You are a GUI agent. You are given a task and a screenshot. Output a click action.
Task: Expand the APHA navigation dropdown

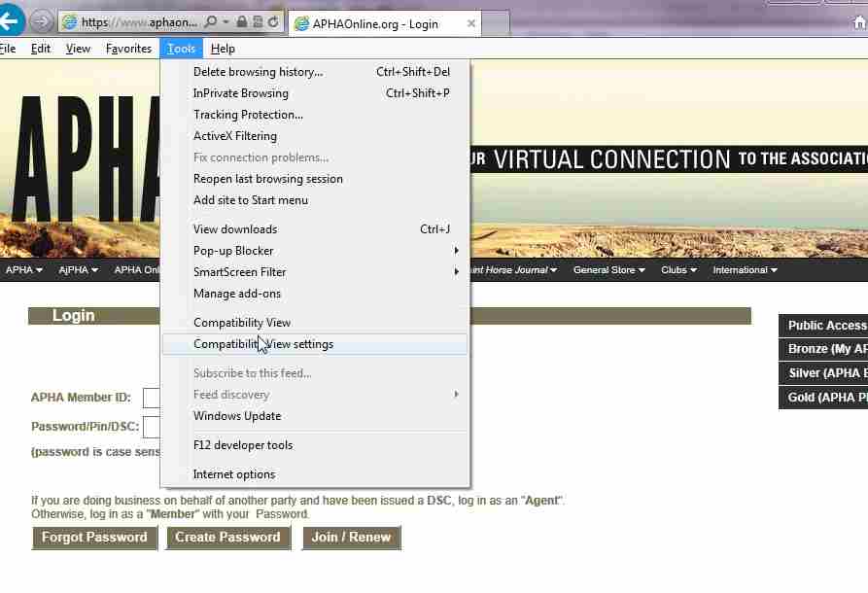[x=24, y=269]
